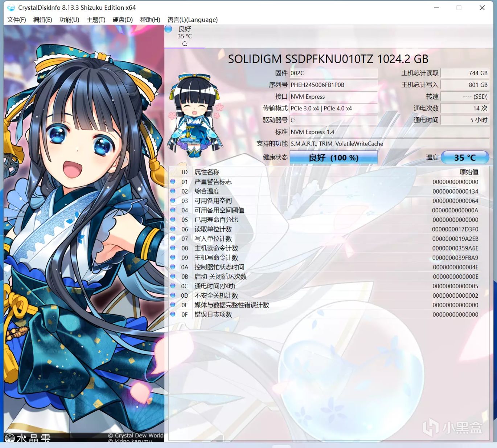Click the 35 °C temperature button

pyautogui.click(x=465, y=158)
